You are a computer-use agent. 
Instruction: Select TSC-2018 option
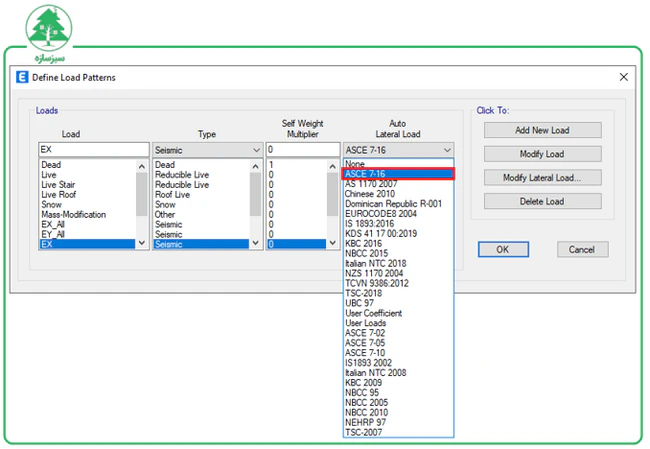[x=398, y=293]
